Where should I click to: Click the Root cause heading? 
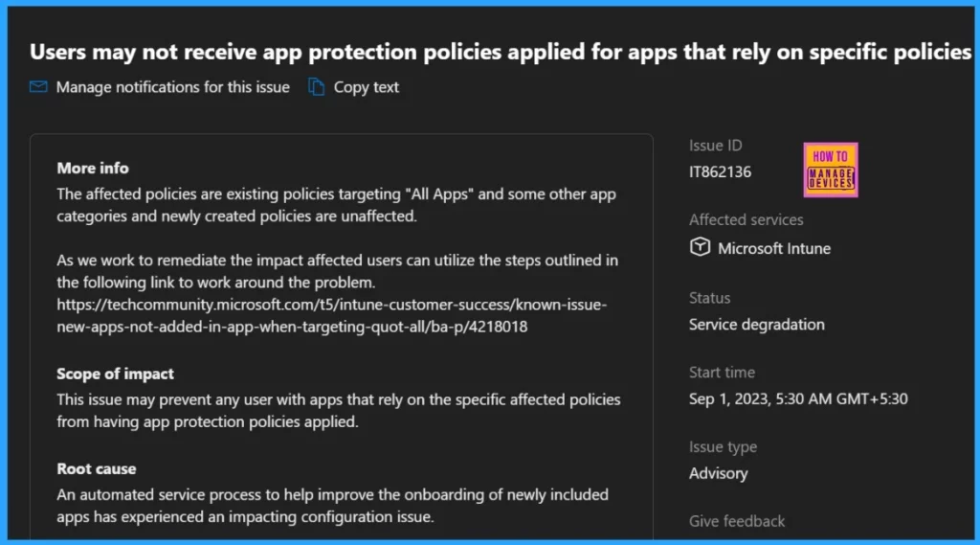pos(97,469)
